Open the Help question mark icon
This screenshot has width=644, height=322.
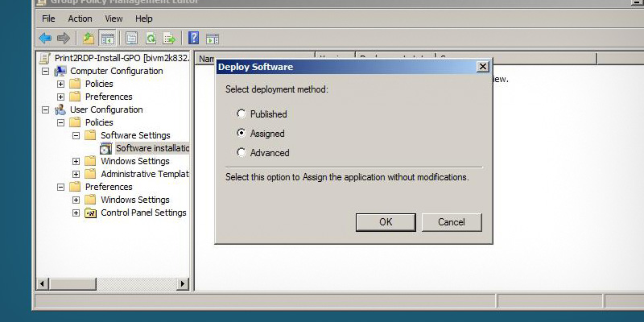coord(194,38)
